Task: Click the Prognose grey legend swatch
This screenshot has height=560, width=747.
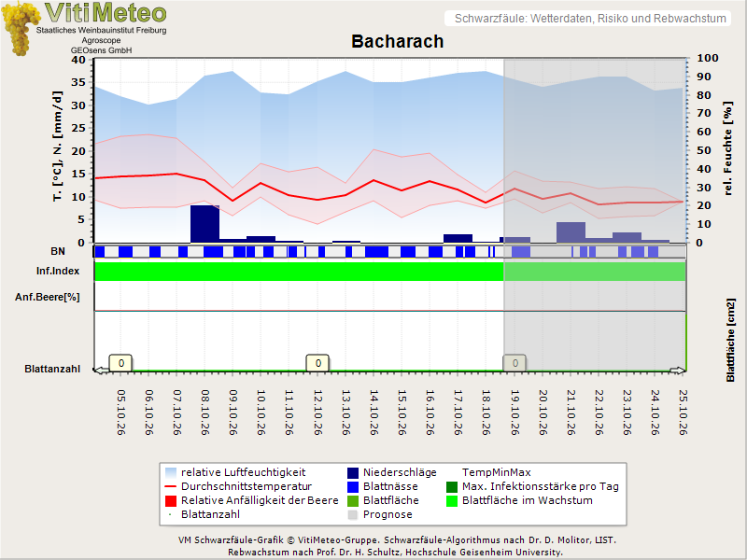Action: tap(353, 514)
